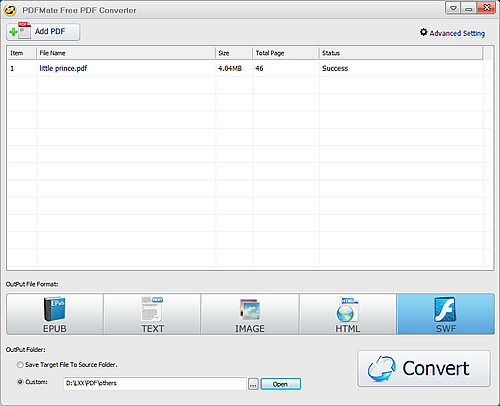Click the File Name column header
Screen dimensions: 500x406
[126, 53]
